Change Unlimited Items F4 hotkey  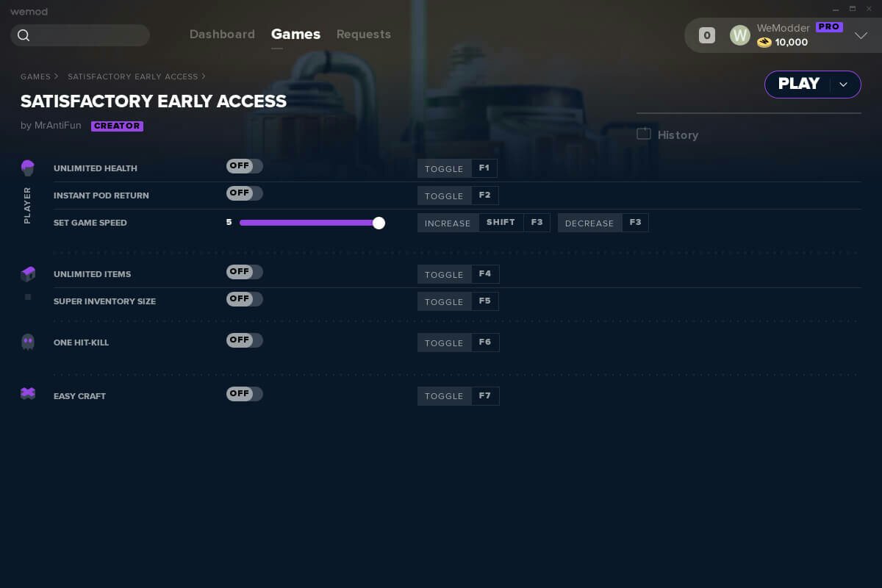pyautogui.click(x=485, y=274)
